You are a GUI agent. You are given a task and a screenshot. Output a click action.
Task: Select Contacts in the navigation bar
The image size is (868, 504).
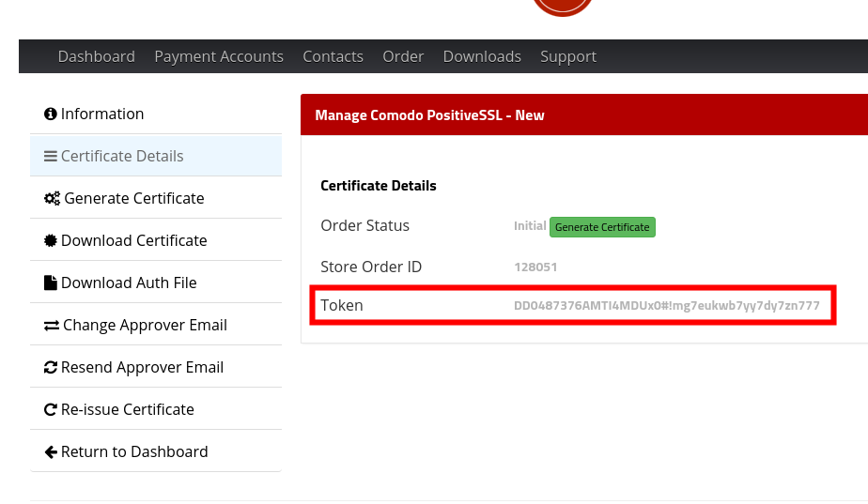[333, 56]
